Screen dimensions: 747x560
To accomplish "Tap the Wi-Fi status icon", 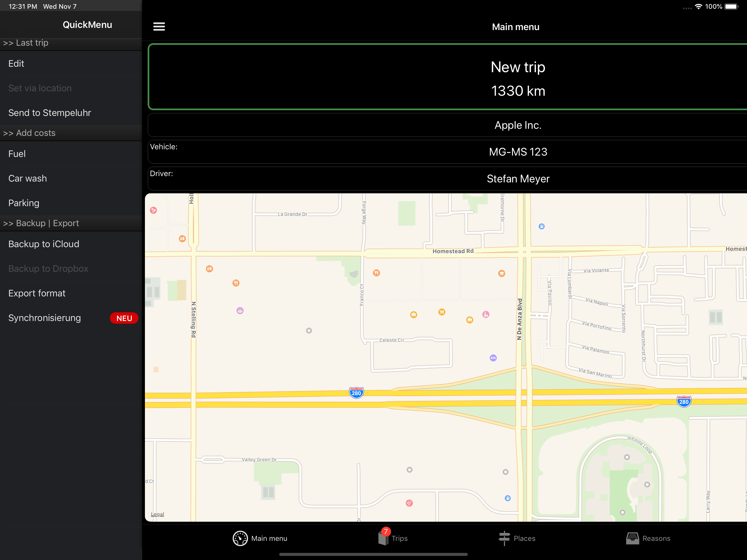I will 698,6.
